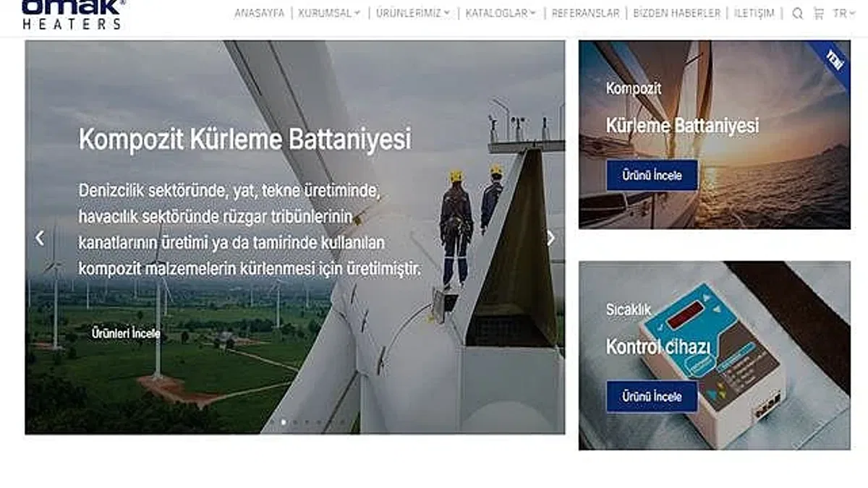Open the TR language dropdown

844,13
